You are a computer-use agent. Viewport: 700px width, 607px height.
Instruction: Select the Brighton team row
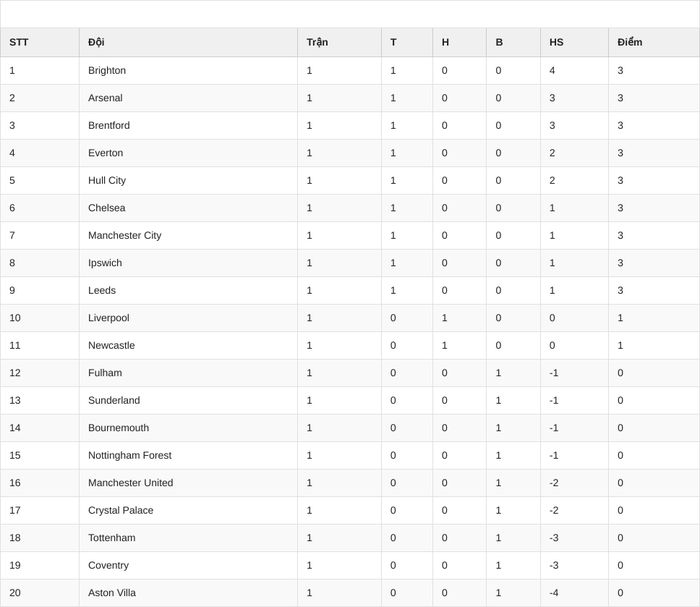tap(350, 71)
